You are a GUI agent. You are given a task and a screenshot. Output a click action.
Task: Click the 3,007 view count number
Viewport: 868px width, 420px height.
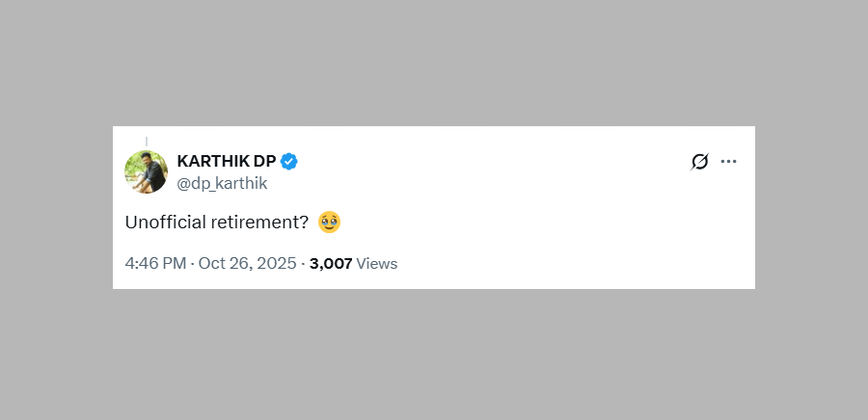(331, 263)
